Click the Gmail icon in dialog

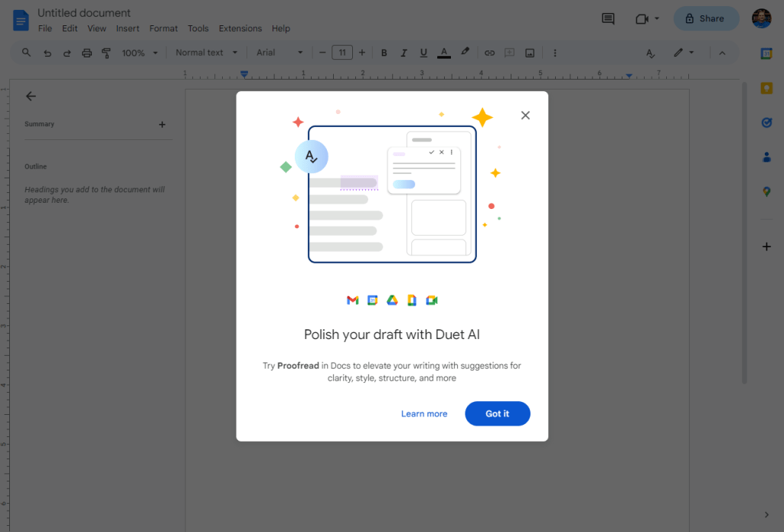click(352, 300)
